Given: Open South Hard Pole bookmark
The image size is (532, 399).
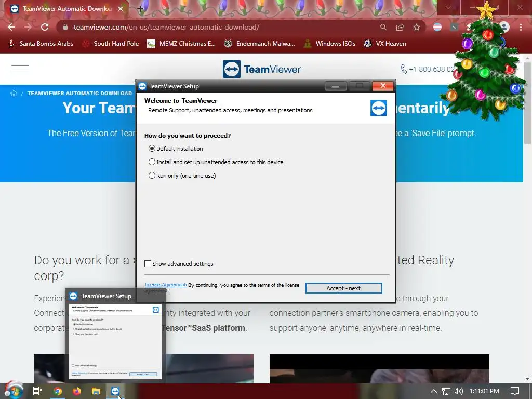Looking at the screenshot, I should point(111,44).
